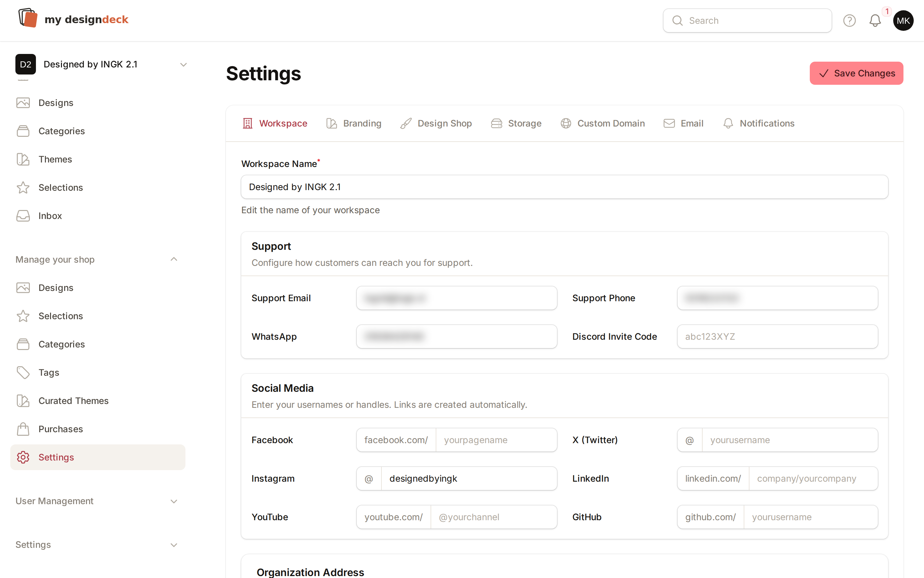The image size is (924, 578).
Task: Click the search magnifier icon
Action: tap(677, 21)
